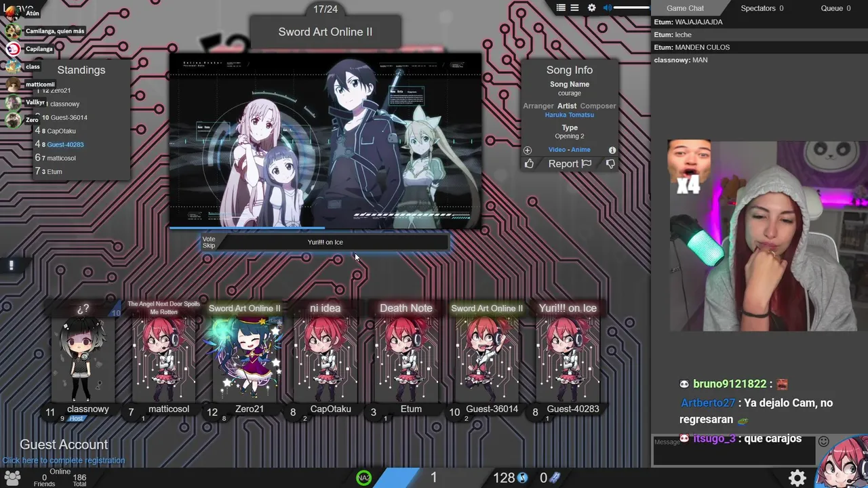Image resolution: width=868 pixels, height=488 pixels.
Task: Open Zero21's player avatar
Action: click(244, 359)
